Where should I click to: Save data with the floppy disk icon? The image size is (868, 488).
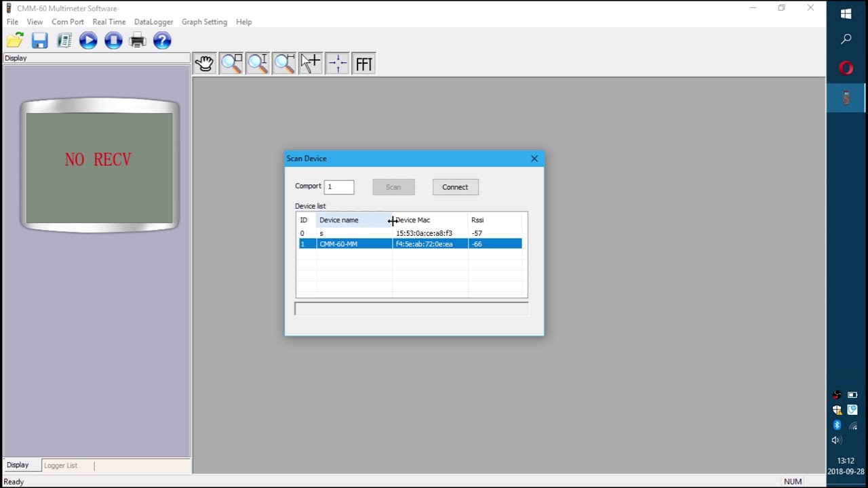[39, 41]
